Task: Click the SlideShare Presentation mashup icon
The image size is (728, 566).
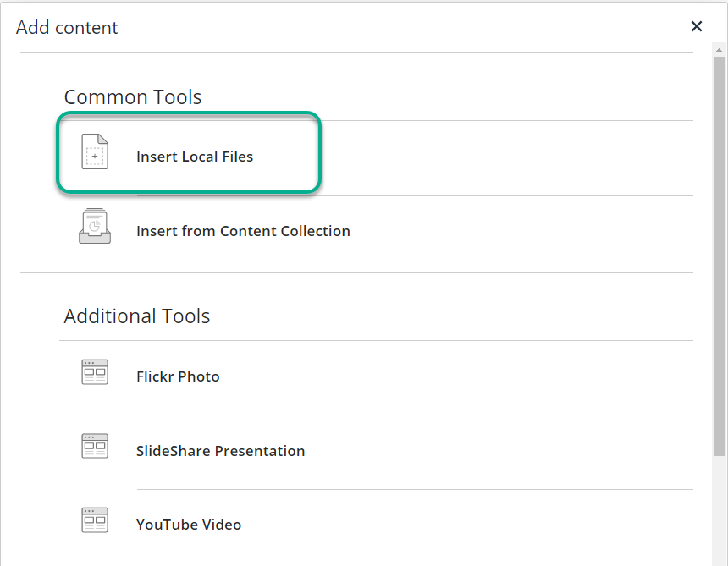Action: point(95,446)
